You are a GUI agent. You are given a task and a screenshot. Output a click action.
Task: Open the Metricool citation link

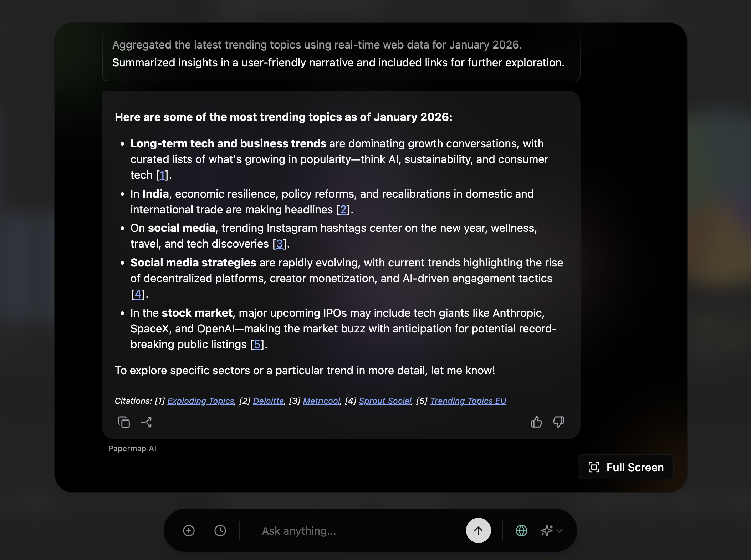coord(321,401)
